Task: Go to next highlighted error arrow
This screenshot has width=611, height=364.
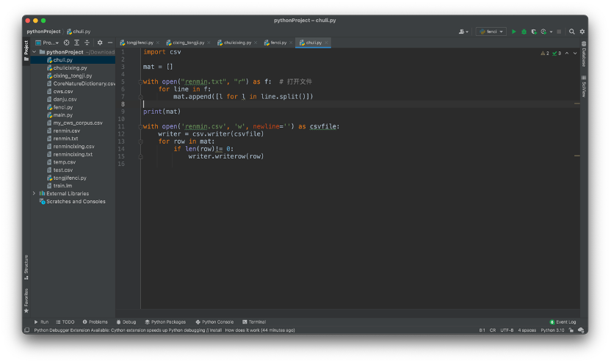Action: click(x=575, y=54)
